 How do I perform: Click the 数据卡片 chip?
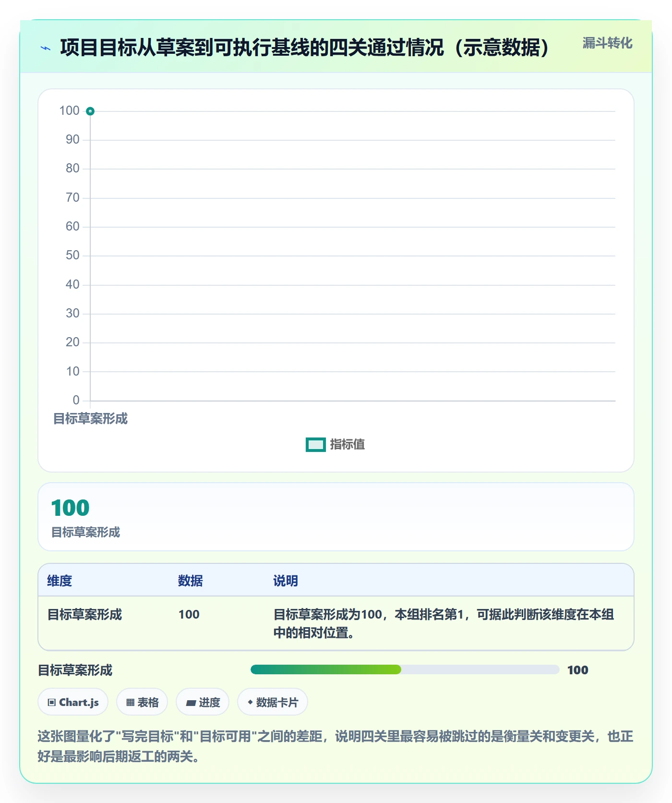point(273,702)
